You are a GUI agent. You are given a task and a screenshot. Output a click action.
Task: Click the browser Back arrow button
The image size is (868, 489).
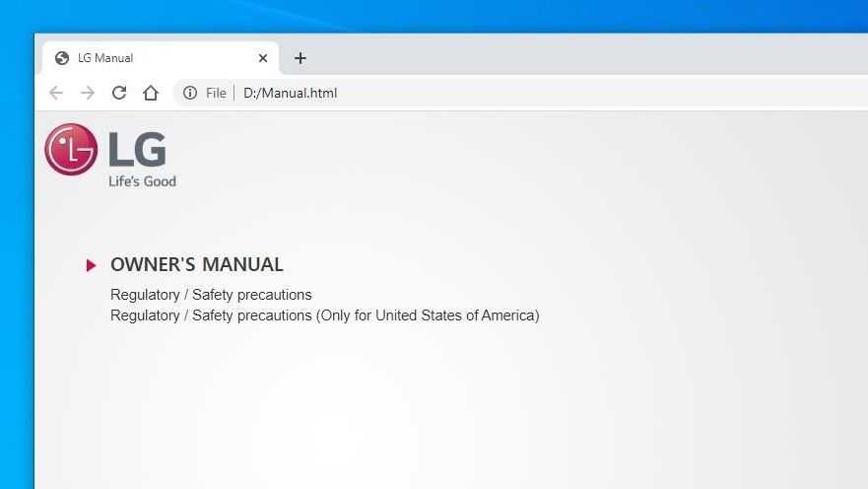[56, 93]
